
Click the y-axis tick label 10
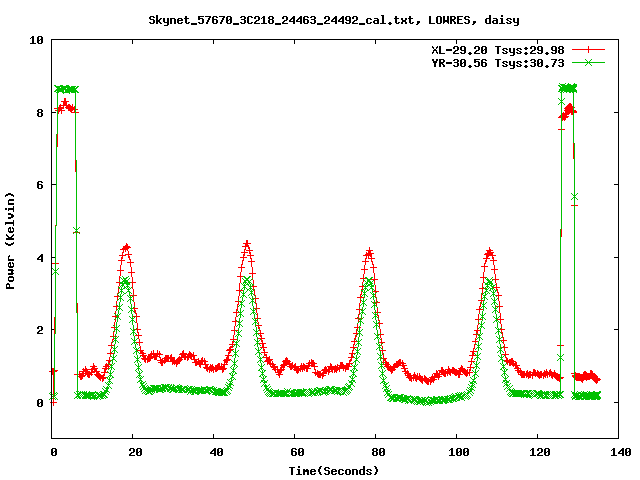click(x=36, y=40)
